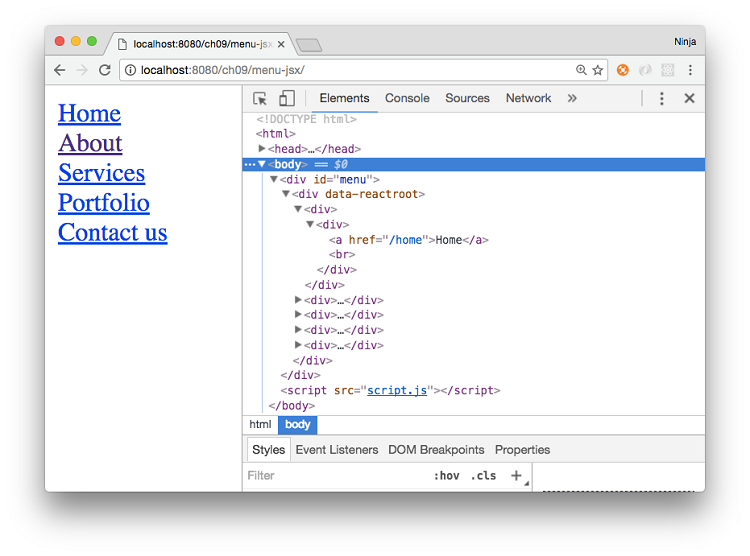Click the zoom magnifier icon in address bar
Image resolution: width=750 pixels, height=556 pixels.
tap(581, 70)
